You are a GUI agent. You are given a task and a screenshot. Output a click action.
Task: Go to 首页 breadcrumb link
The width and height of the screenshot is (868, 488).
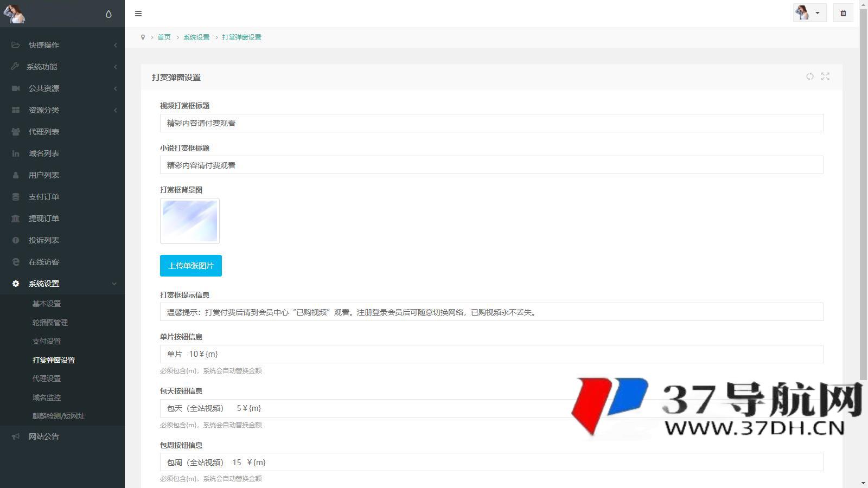(164, 37)
